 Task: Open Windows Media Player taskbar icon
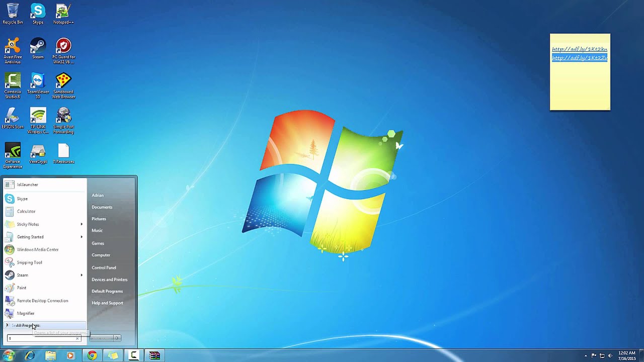coord(70,355)
